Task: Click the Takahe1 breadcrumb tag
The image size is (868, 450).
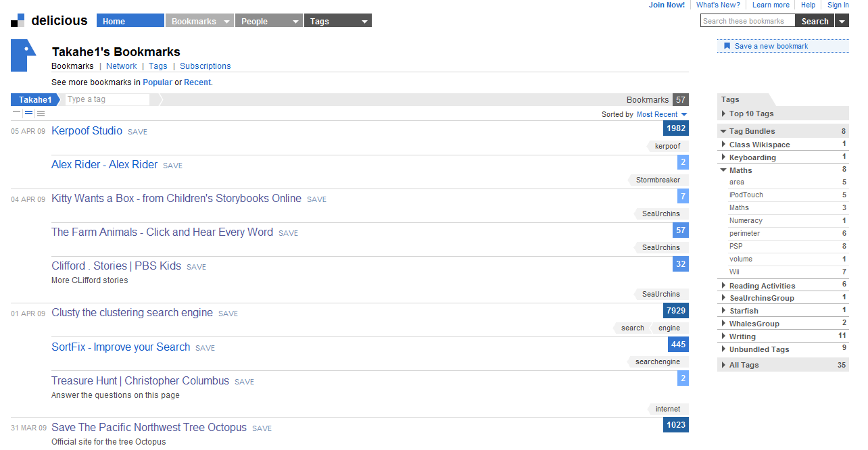Action: tap(35, 99)
